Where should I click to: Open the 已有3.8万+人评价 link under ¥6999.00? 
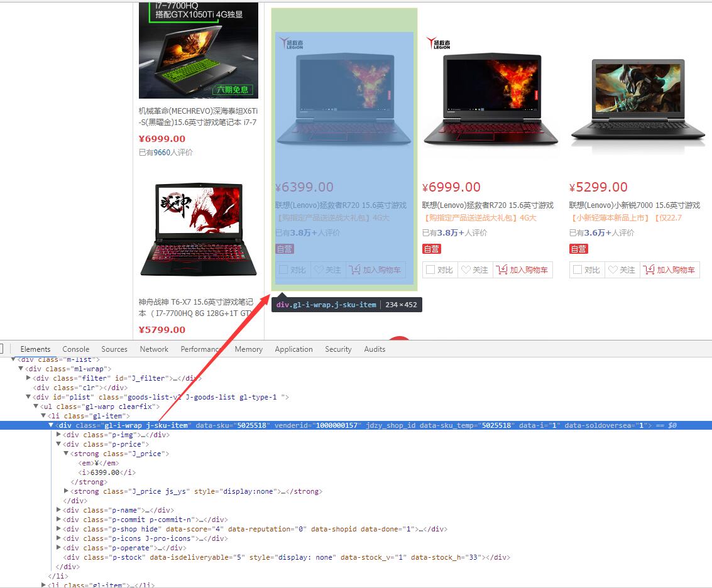coord(454,232)
